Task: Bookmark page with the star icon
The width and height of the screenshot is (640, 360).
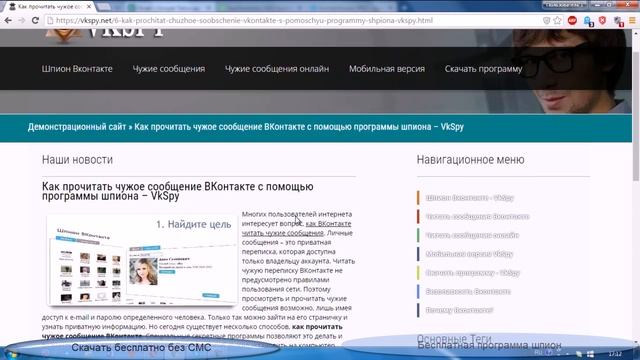Action: click(558, 20)
